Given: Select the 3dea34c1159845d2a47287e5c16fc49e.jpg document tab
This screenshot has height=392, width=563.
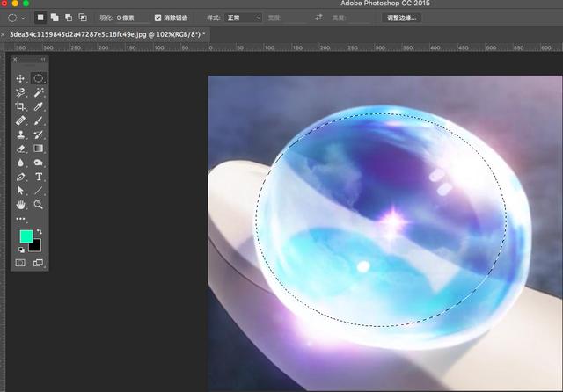Looking at the screenshot, I should 107,34.
